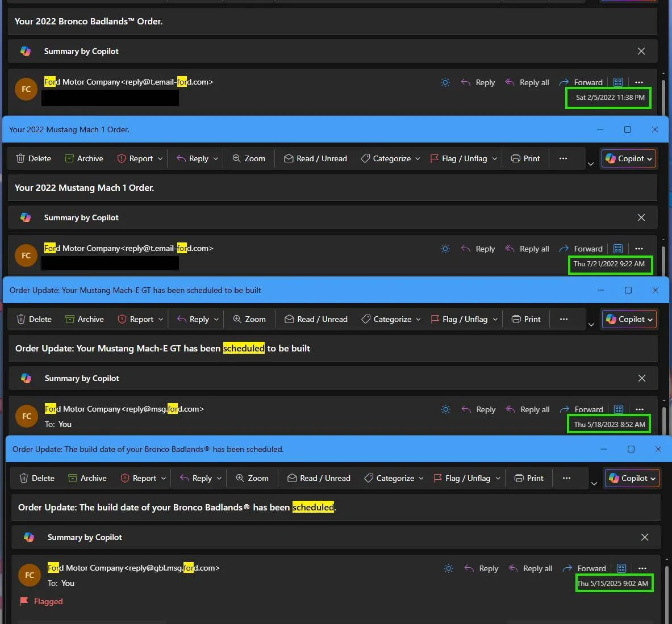This screenshot has width=672, height=624.
Task: Click Delete in the Bronco Badlands build date window
Action: click(37, 478)
